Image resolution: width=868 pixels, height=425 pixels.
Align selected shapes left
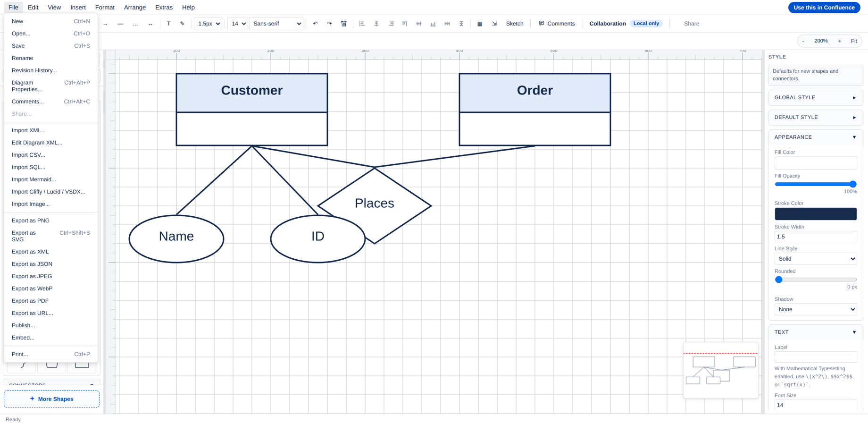point(362,24)
